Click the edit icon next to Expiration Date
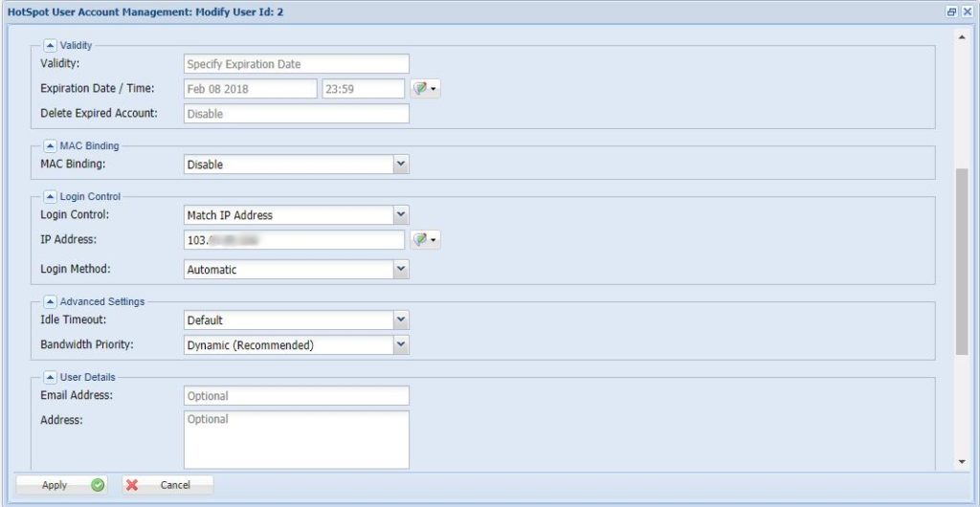The width and height of the screenshot is (980, 507). [x=424, y=89]
